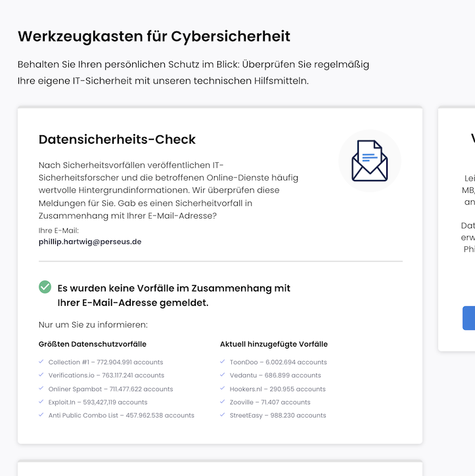Select the ToonDoo 6.002.694 accounts entry

pyautogui.click(x=278, y=362)
